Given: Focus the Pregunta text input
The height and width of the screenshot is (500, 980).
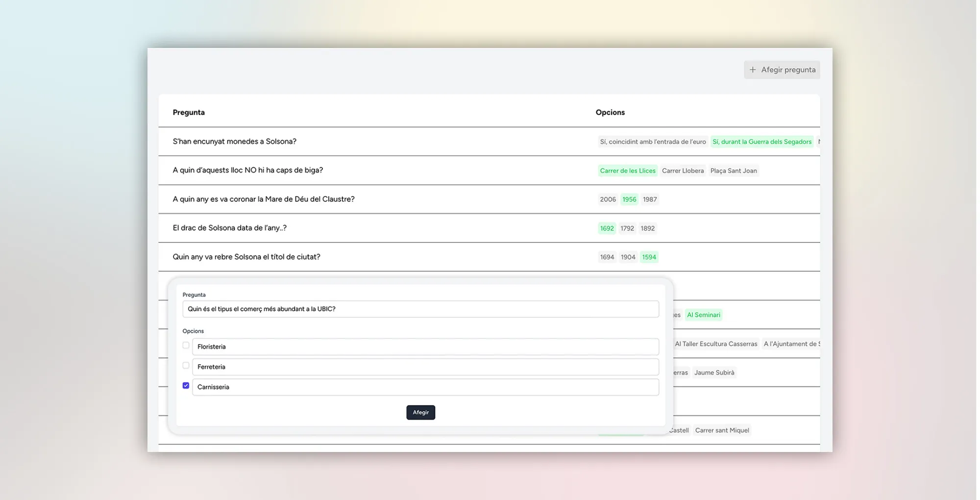Looking at the screenshot, I should (421, 309).
